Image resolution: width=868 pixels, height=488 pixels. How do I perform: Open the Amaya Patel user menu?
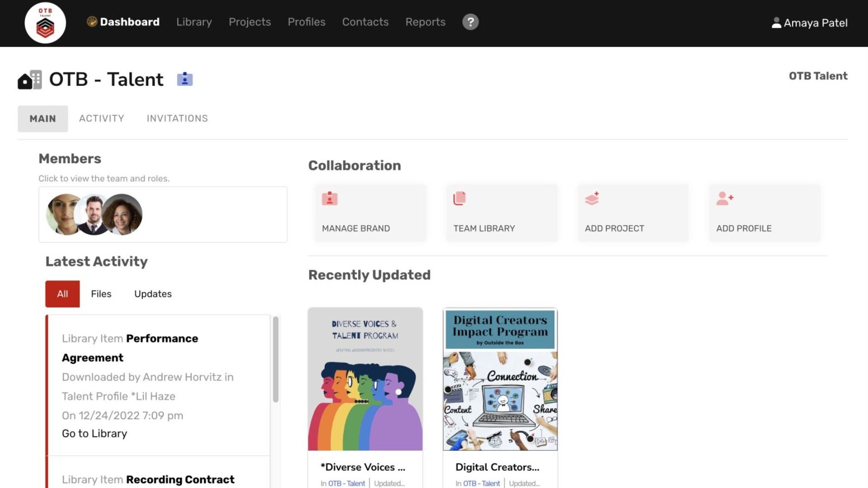(x=809, y=23)
